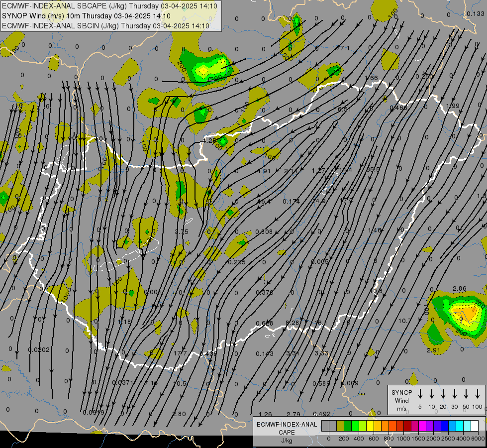
Task: Pick the bright magenta swatch right of 1500
Action: point(422,426)
